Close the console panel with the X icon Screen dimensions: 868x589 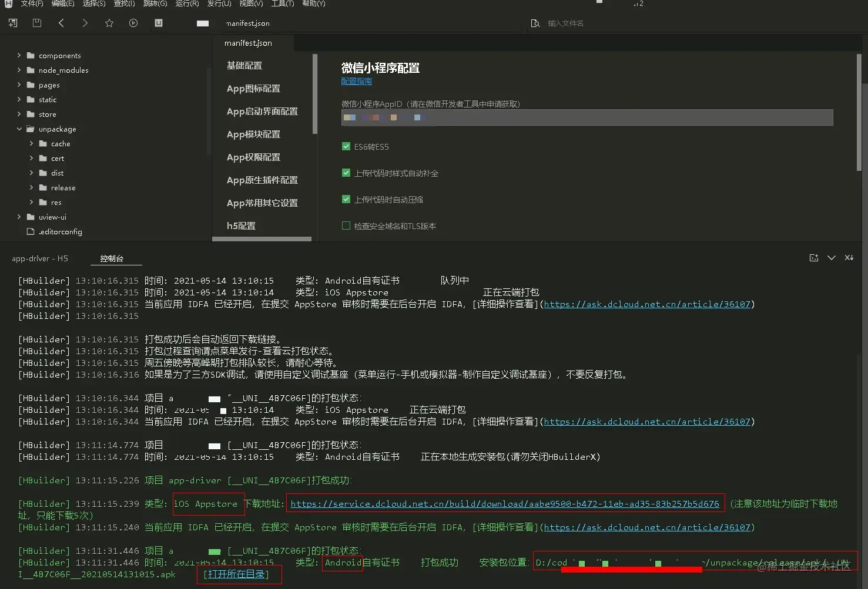(x=849, y=258)
